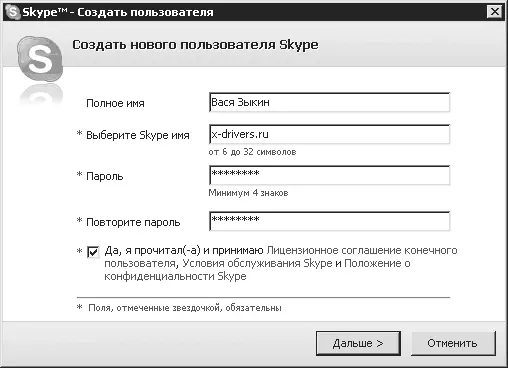Viewport: 508px width, 368px height.
Task: Click the 'Полное имя' input field
Action: click(x=329, y=102)
